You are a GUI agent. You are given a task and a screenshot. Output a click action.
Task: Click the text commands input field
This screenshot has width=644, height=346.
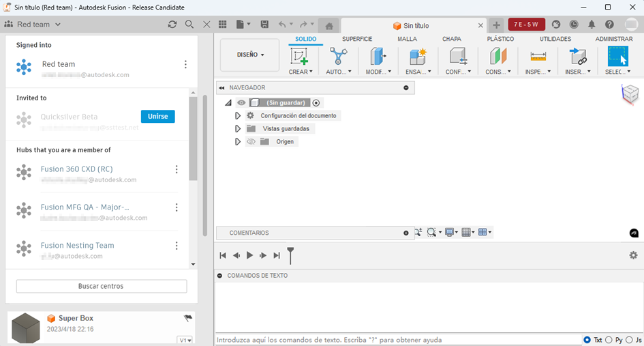click(x=397, y=340)
